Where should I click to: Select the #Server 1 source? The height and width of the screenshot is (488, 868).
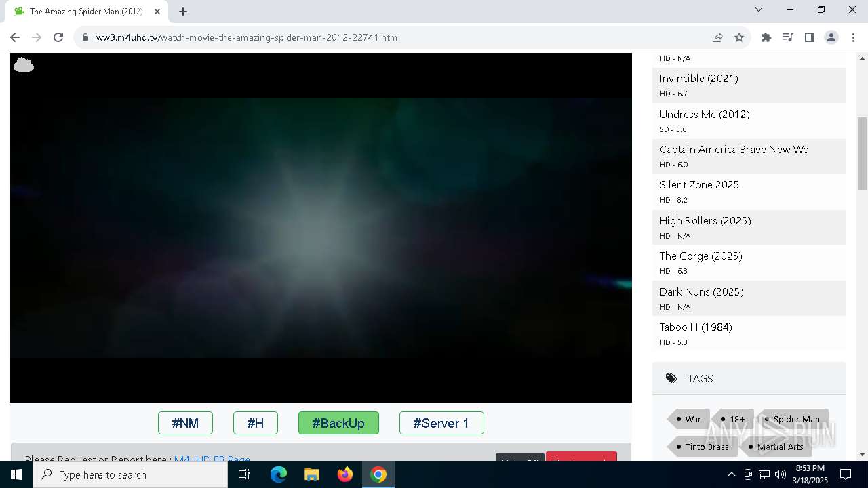click(x=441, y=423)
